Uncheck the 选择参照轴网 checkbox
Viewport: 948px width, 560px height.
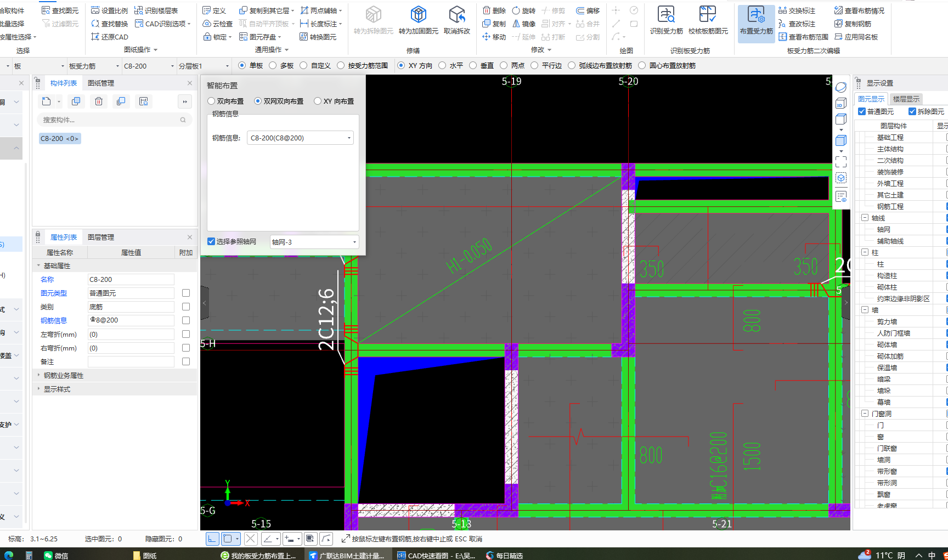(x=211, y=242)
